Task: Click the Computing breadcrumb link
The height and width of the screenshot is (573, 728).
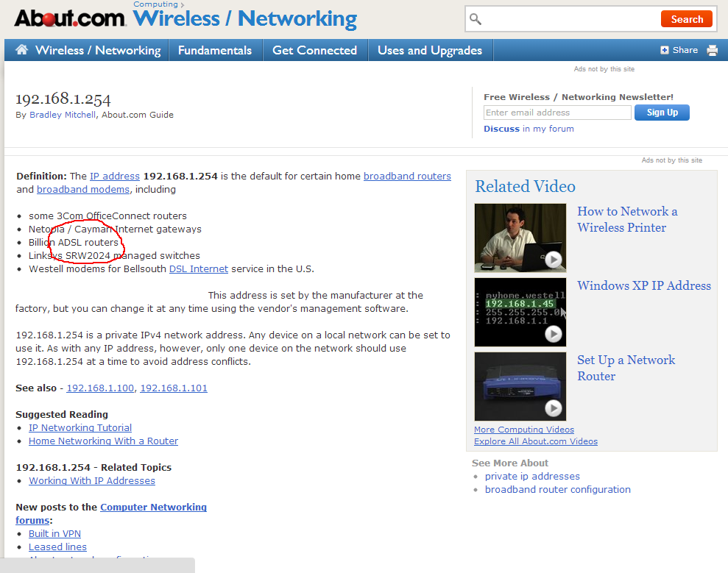Action: (155, 4)
